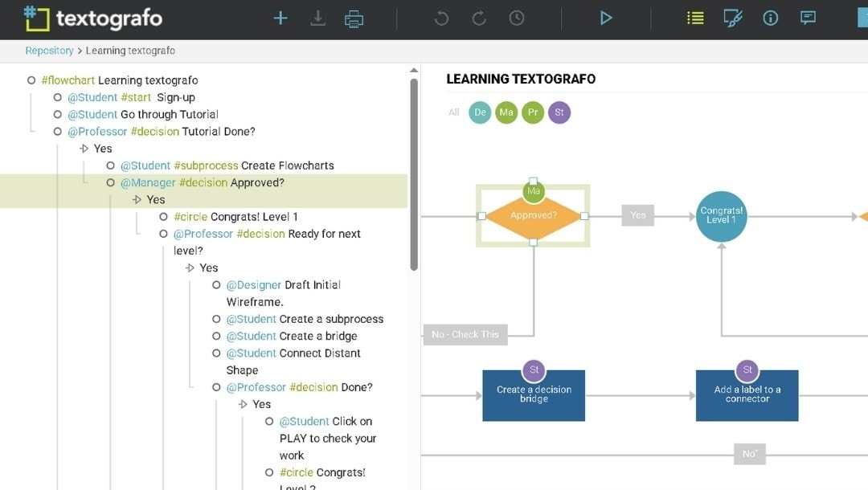
Task: Click the Yes connector label
Action: 637,215
